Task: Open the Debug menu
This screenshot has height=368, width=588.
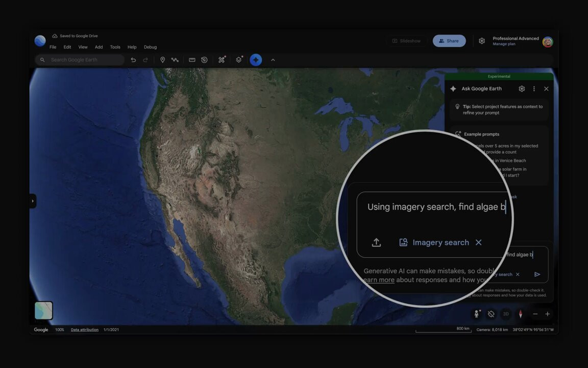Action: click(x=151, y=47)
